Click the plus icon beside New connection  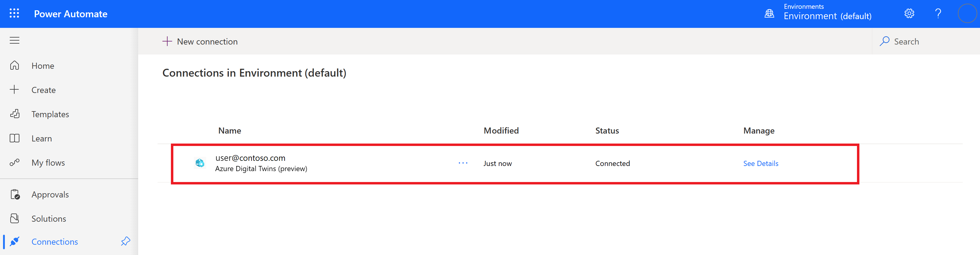[167, 41]
